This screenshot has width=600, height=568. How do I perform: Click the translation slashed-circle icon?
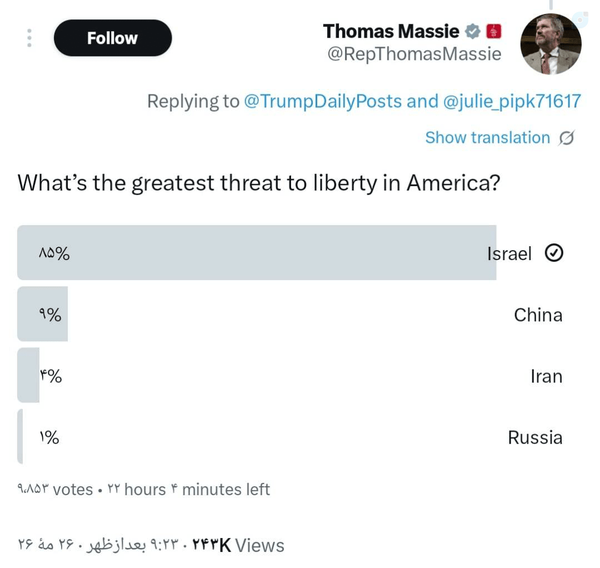(x=566, y=138)
